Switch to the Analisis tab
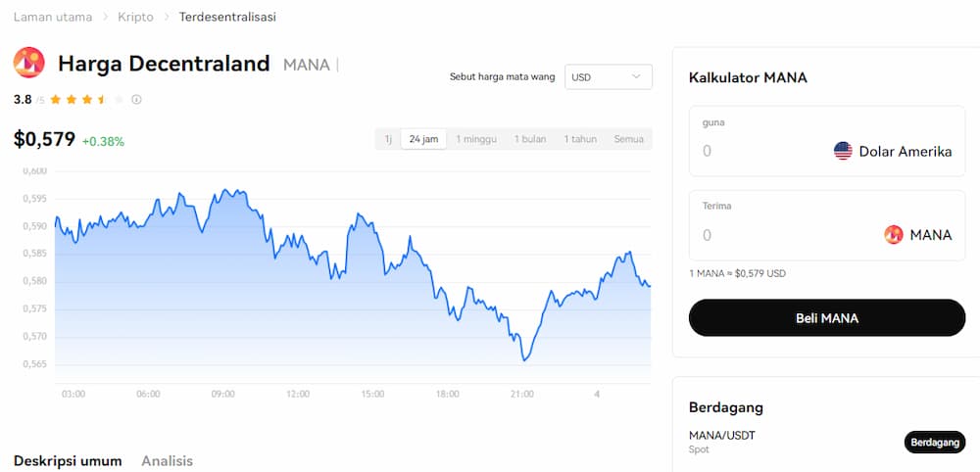Viewport: 980px width, 472px height. pyautogui.click(x=167, y=461)
